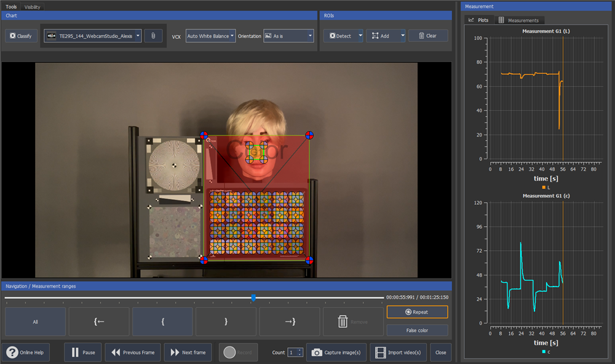Select the top-left handle of the large red ROI
This screenshot has height=364, width=615.
pos(204,135)
